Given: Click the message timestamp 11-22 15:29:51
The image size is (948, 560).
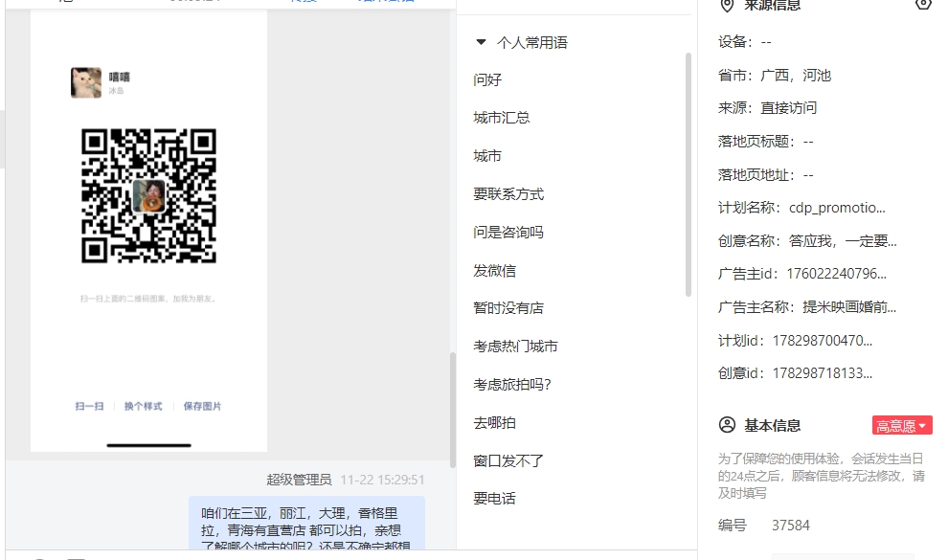Looking at the screenshot, I should 382,480.
